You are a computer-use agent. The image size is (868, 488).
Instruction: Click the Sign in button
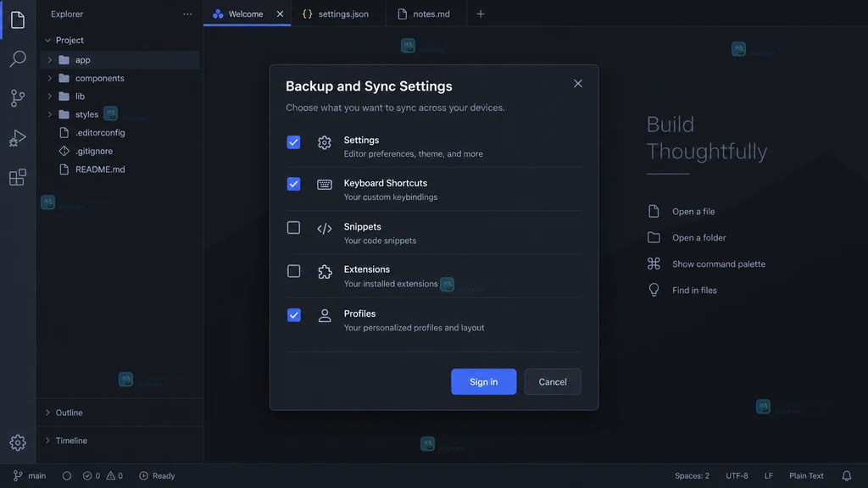pyautogui.click(x=484, y=382)
